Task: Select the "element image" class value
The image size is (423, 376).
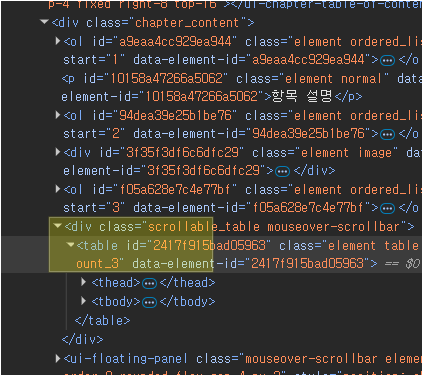Action: (x=346, y=153)
